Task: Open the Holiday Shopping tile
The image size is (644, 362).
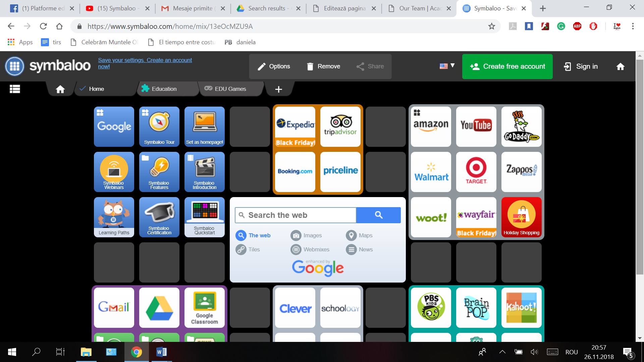Action: point(521,217)
